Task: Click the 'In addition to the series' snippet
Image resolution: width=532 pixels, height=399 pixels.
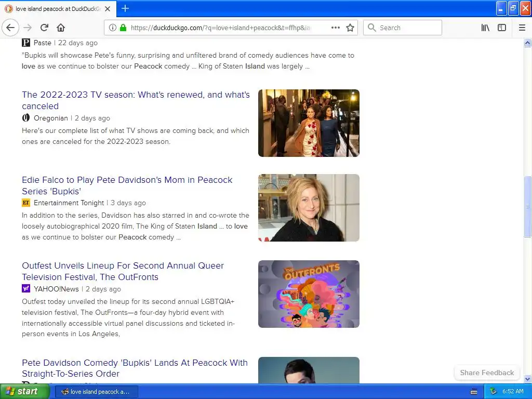Action: point(136,226)
